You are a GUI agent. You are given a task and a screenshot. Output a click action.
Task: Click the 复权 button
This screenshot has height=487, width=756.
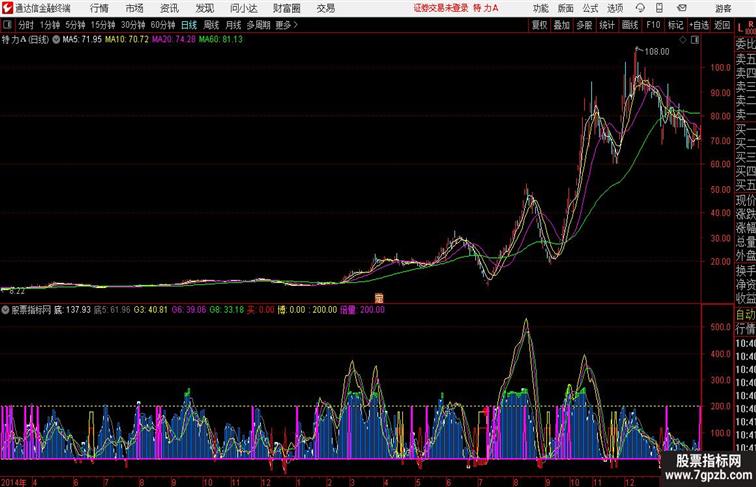(540, 25)
